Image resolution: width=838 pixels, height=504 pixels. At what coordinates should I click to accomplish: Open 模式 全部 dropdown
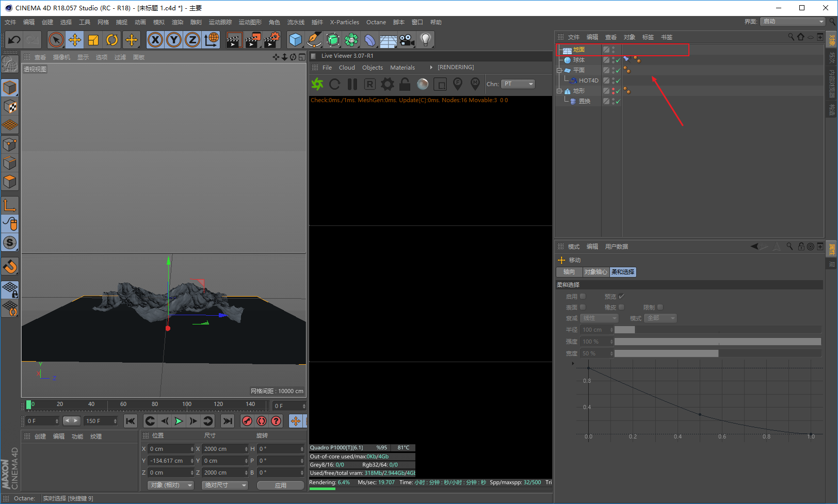click(x=660, y=318)
